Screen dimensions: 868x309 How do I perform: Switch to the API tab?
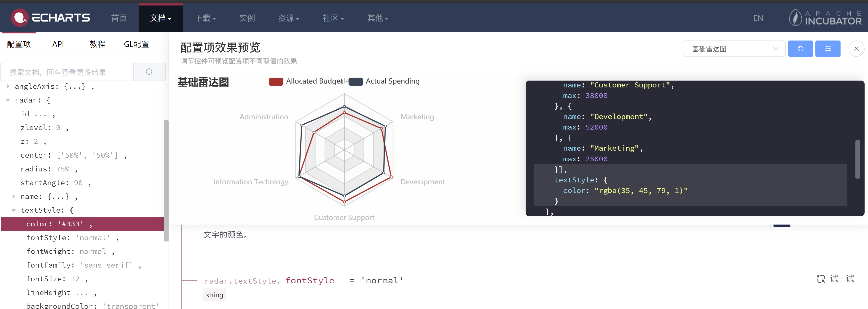[58, 44]
